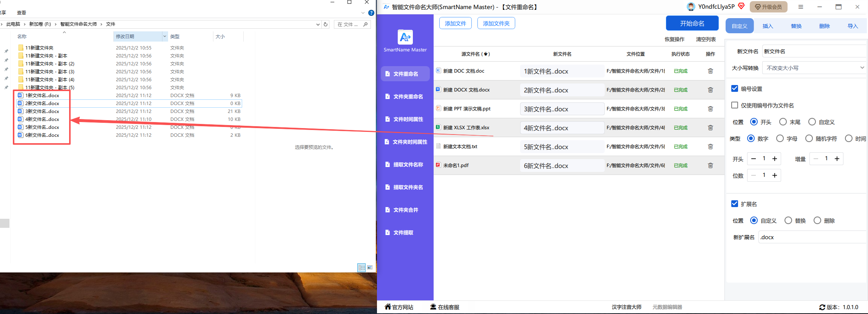Click trash icon for 新建 DOC 文档.doc row

pos(710,71)
